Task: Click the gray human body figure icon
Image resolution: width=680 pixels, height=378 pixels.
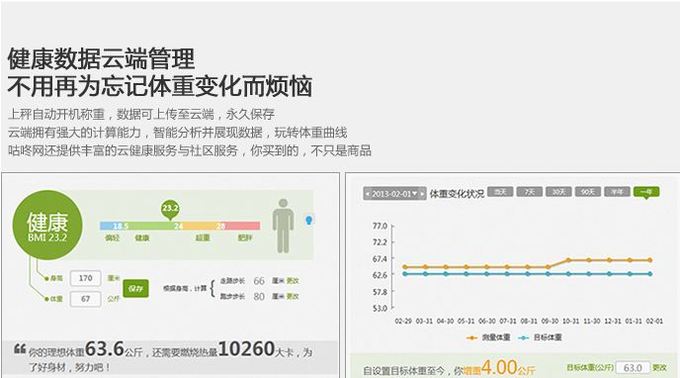Action: coord(283,226)
